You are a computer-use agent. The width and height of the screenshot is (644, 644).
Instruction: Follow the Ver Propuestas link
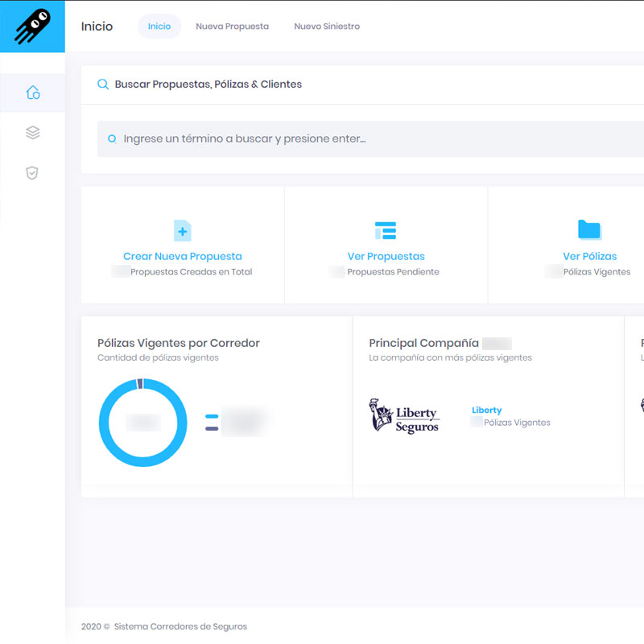point(386,257)
